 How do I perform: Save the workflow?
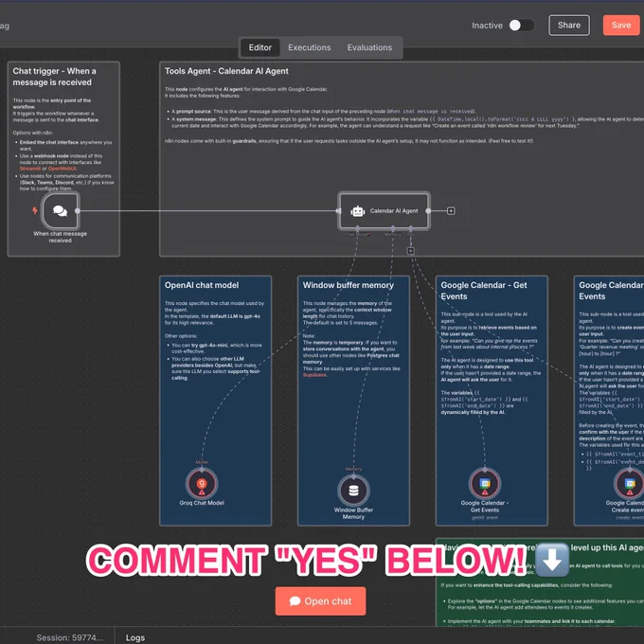[x=621, y=26]
